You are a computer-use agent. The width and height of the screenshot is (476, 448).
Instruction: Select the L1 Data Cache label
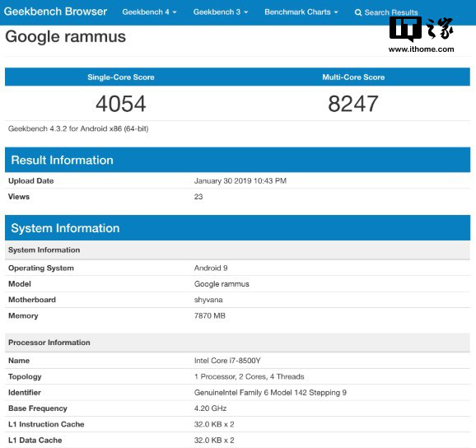35,440
